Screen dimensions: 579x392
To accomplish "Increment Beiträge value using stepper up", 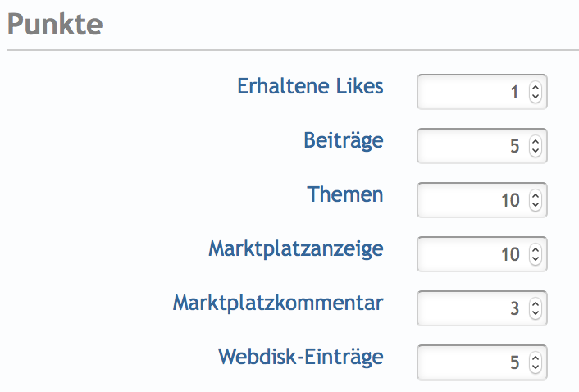I will (x=536, y=142).
